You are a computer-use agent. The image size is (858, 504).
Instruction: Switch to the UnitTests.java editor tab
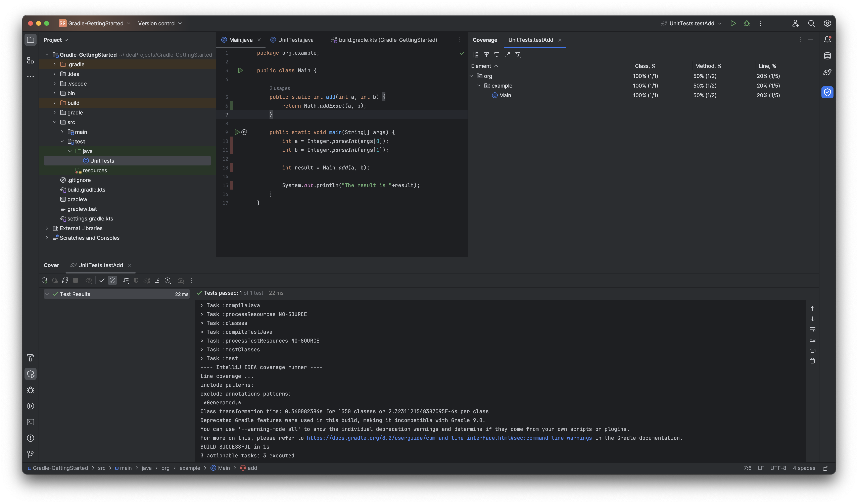tap(292, 40)
